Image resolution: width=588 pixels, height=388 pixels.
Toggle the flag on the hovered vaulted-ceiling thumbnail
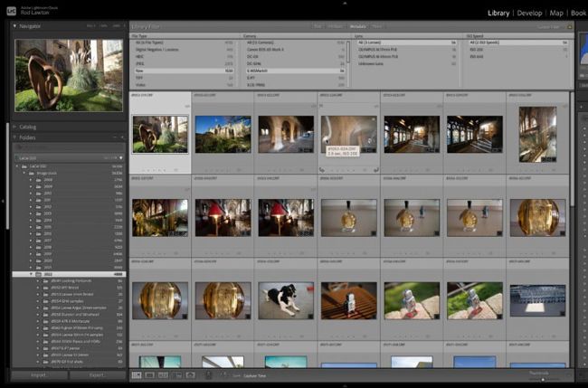[x=321, y=107]
